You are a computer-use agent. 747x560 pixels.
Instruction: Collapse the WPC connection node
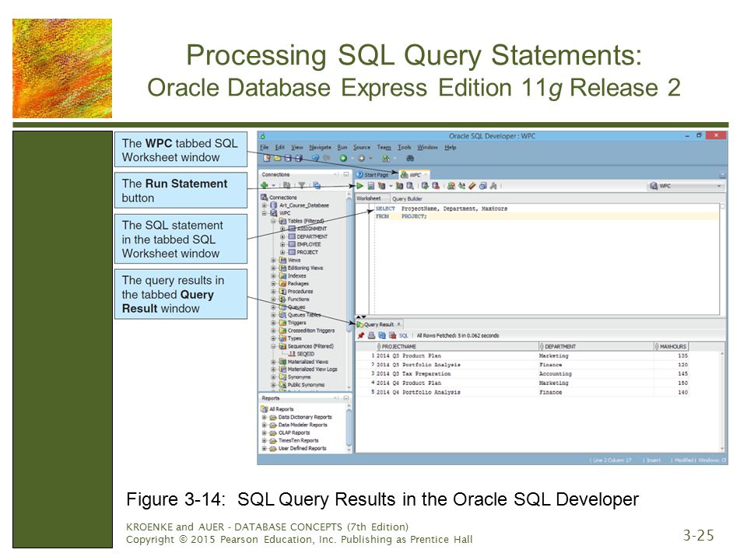click(265, 213)
